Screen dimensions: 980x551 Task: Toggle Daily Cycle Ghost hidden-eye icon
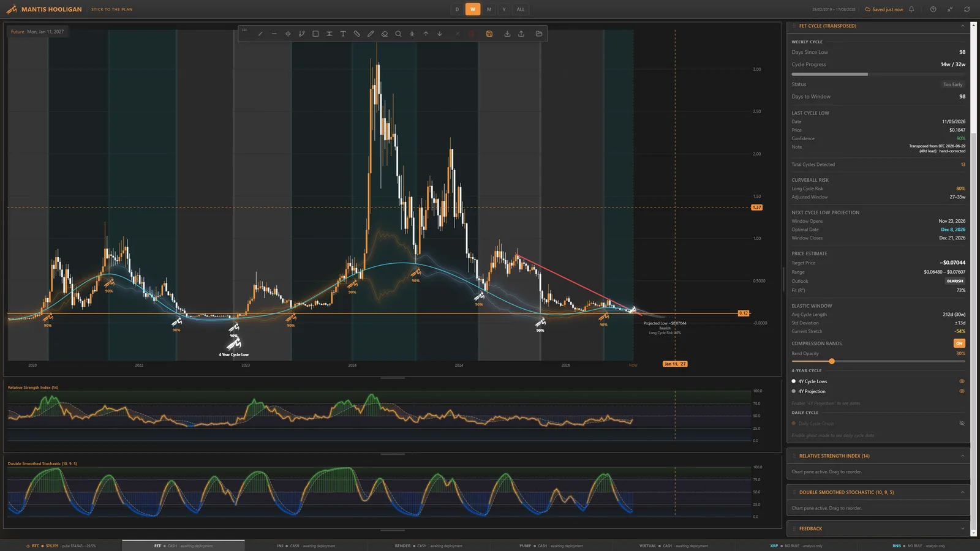pos(962,424)
